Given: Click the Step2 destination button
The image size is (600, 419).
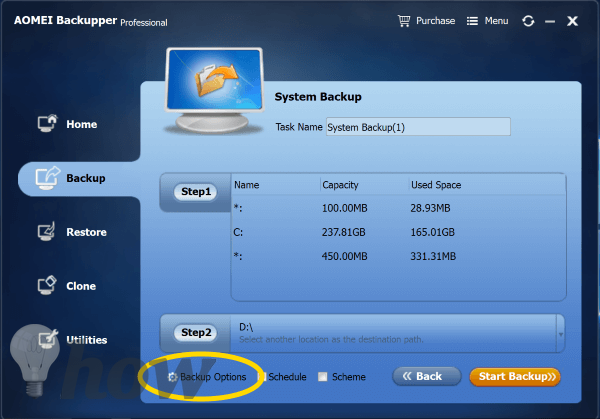Looking at the screenshot, I should 196,333.
